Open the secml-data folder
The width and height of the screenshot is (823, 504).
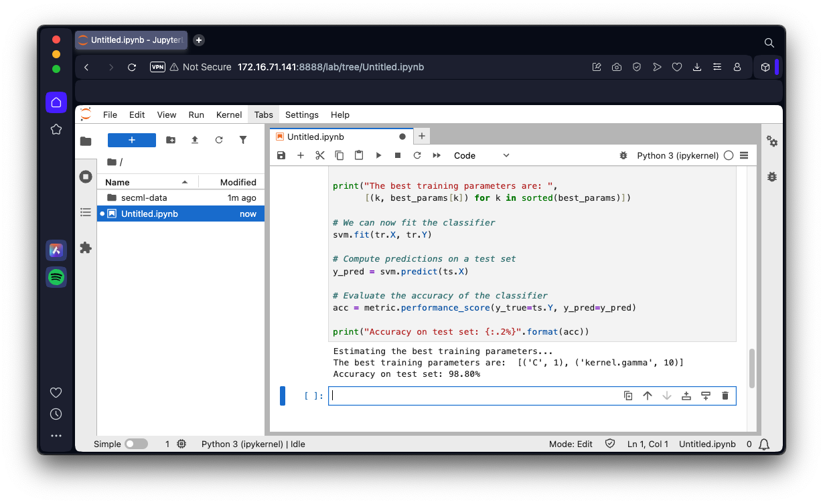(144, 197)
